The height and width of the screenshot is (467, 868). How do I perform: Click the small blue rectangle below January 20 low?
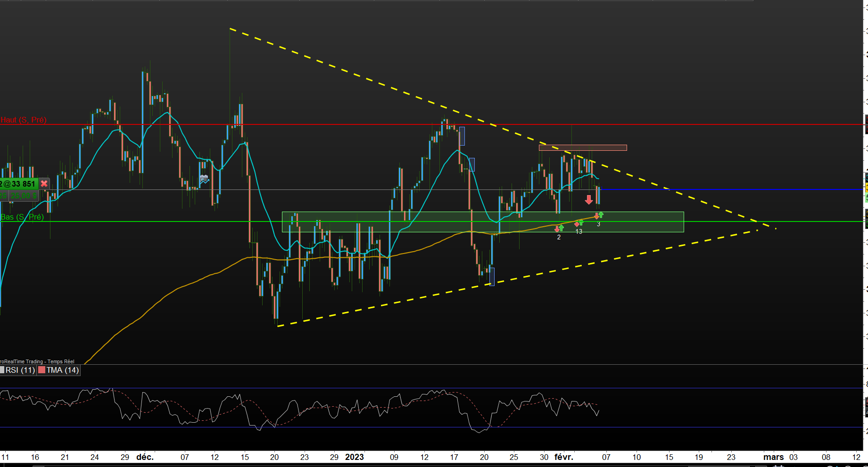[x=492, y=277]
